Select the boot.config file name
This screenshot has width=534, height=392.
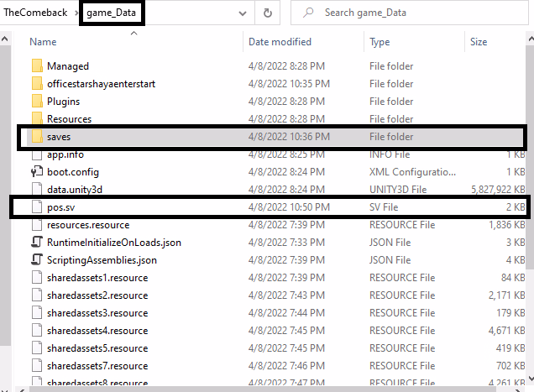[x=73, y=172]
